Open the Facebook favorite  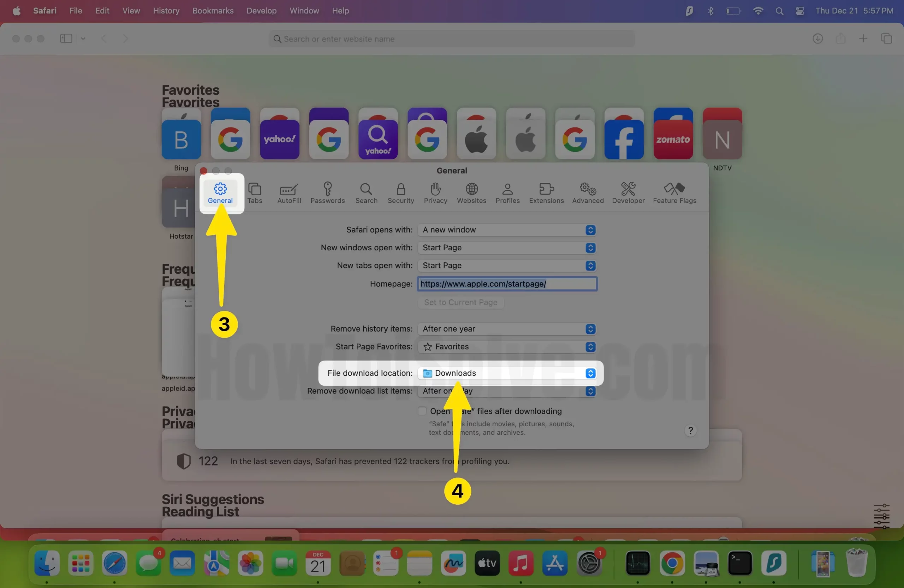(624, 139)
